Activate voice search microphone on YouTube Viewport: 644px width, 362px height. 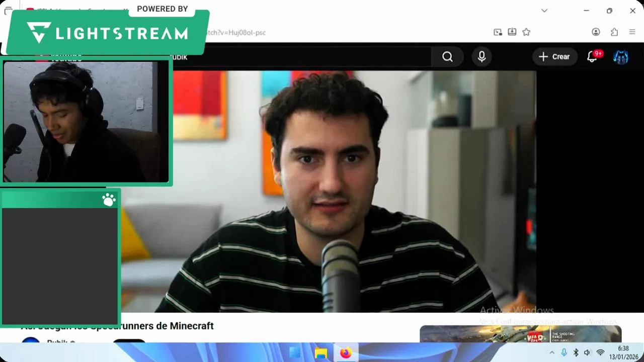click(481, 57)
